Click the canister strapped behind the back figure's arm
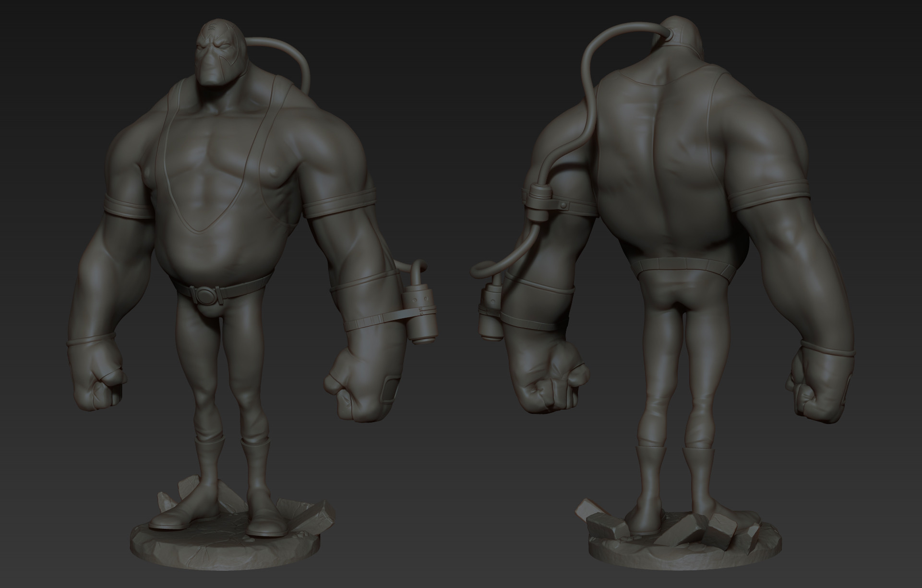Image resolution: width=922 pixels, height=588 pixels. pyautogui.click(x=492, y=307)
